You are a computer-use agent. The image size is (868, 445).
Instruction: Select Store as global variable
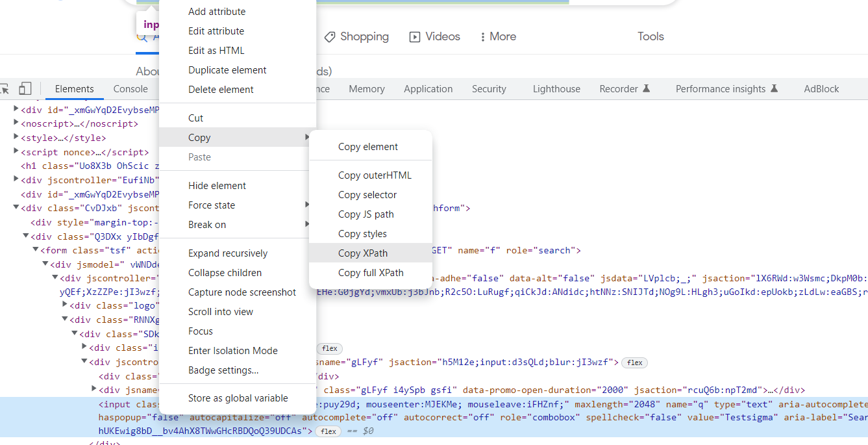(x=238, y=398)
